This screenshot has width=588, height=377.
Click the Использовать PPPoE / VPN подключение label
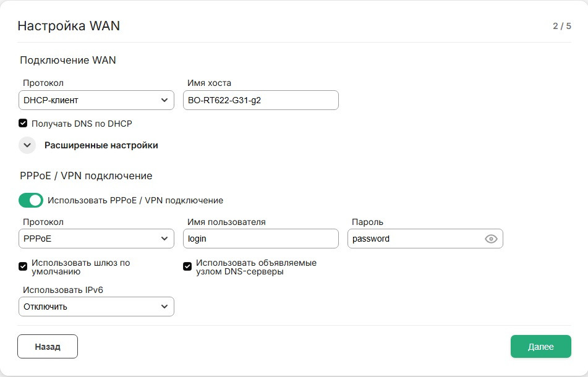135,200
